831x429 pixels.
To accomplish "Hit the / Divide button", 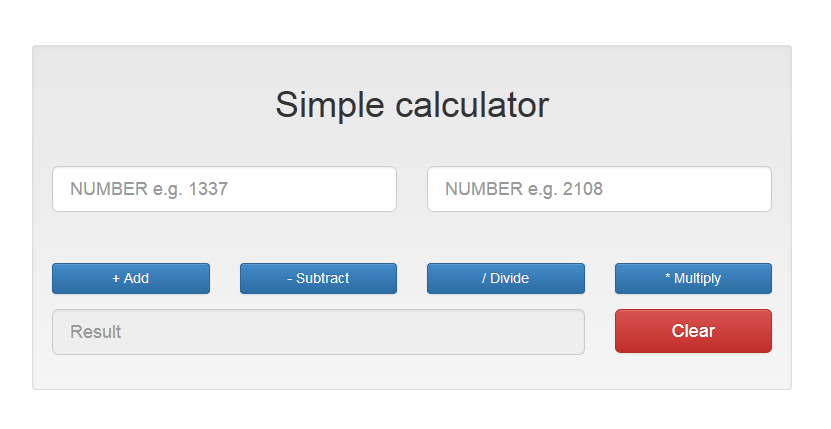I will (x=505, y=278).
